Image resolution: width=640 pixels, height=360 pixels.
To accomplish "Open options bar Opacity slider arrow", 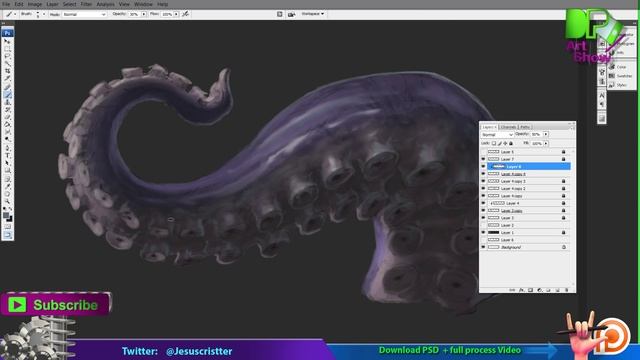I will (144, 14).
